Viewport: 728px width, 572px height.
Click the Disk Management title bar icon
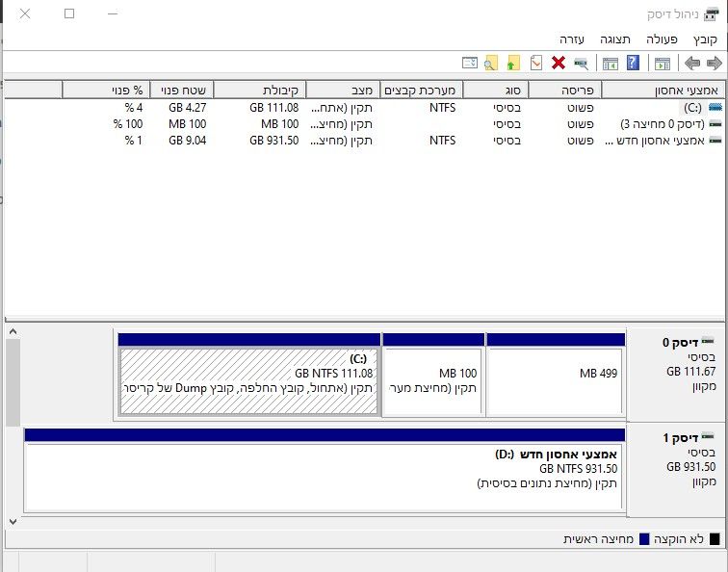pos(711,14)
